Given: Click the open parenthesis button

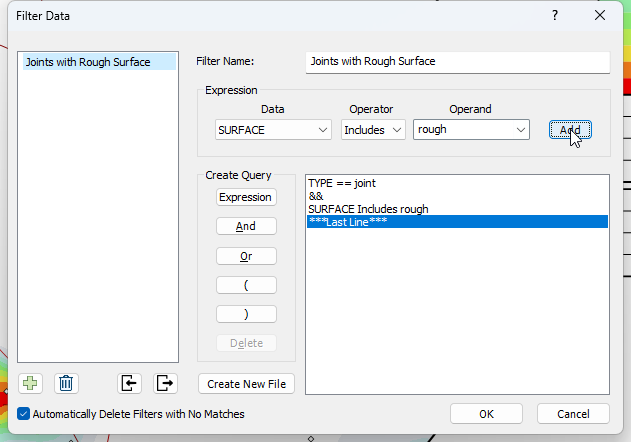Looking at the screenshot, I should coord(246,285).
